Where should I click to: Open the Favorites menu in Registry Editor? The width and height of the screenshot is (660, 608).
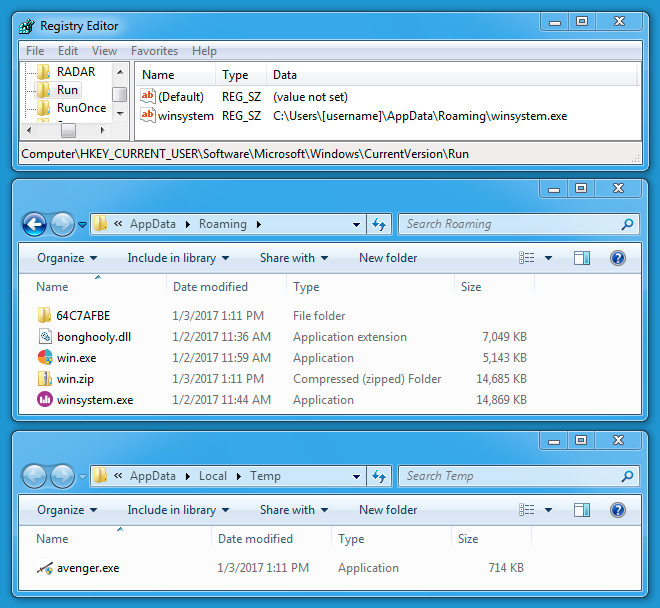tap(154, 51)
